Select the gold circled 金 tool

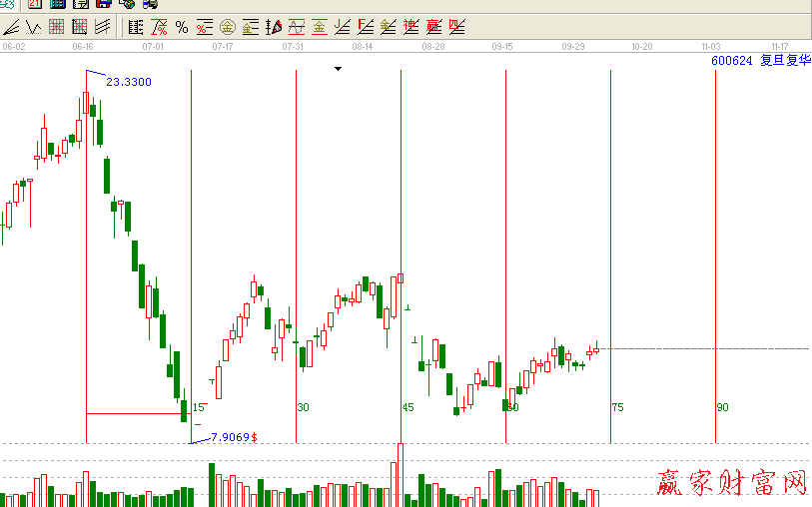click(228, 27)
